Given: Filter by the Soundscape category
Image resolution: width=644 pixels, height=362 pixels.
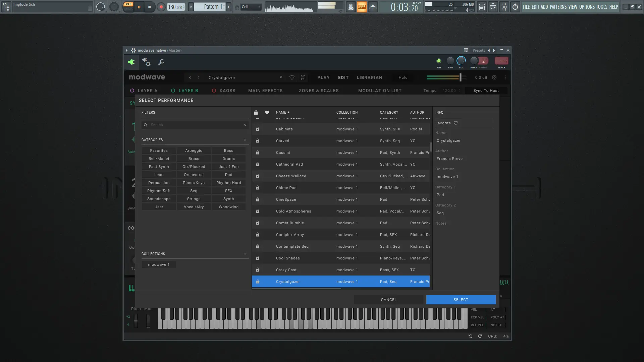Looking at the screenshot, I should (x=159, y=199).
